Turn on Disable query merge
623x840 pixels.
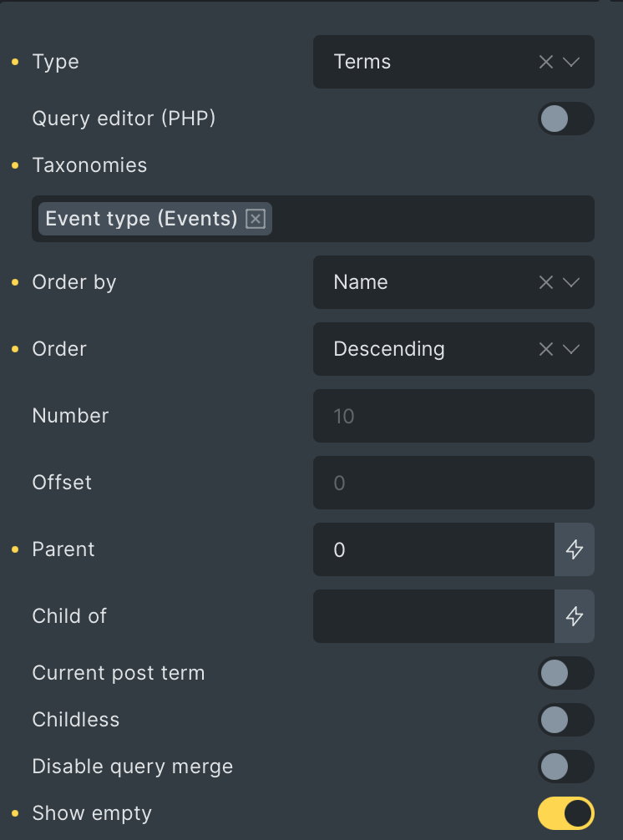(565, 767)
